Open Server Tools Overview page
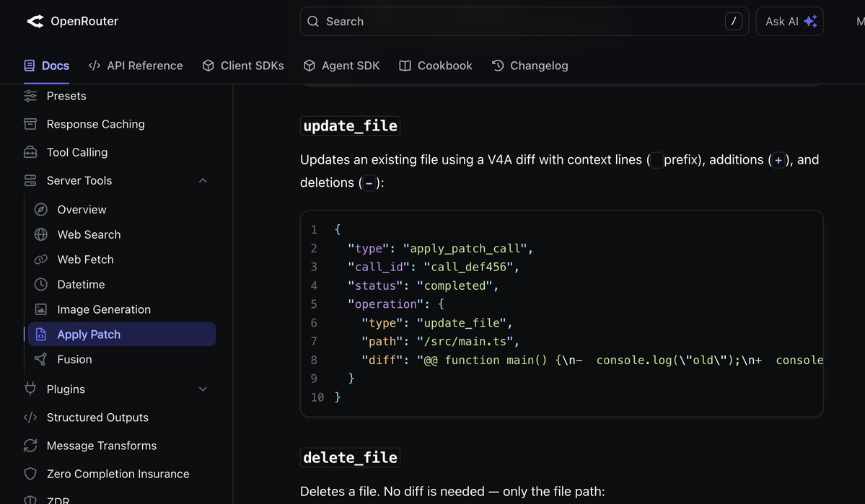865x504 pixels. [82, 210]
